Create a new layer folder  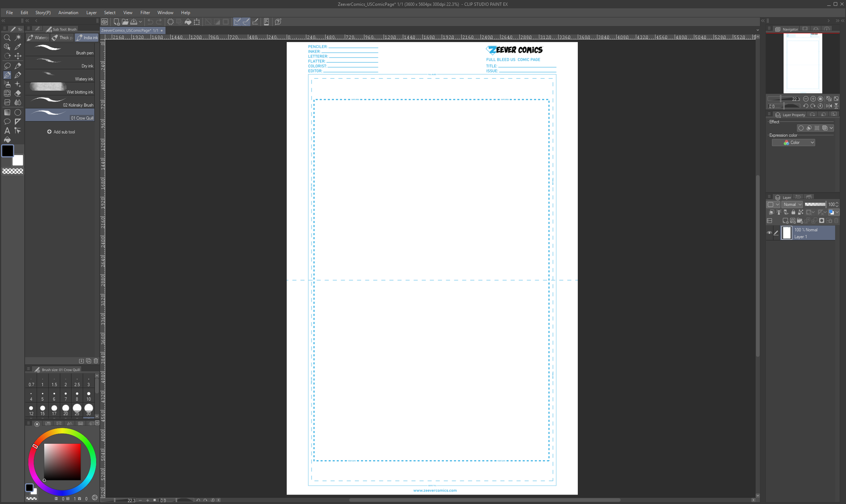click(x=800, y=221)
